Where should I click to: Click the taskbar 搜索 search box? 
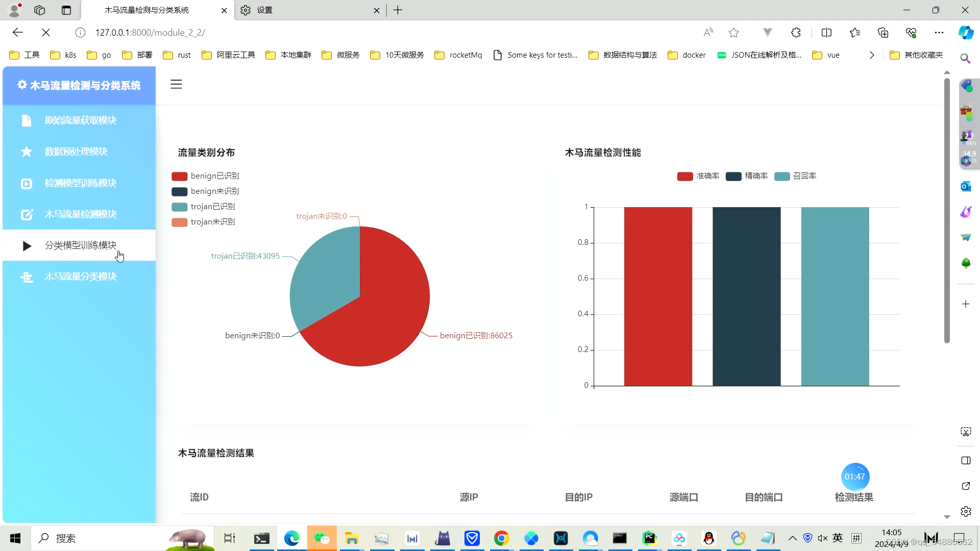122,538
